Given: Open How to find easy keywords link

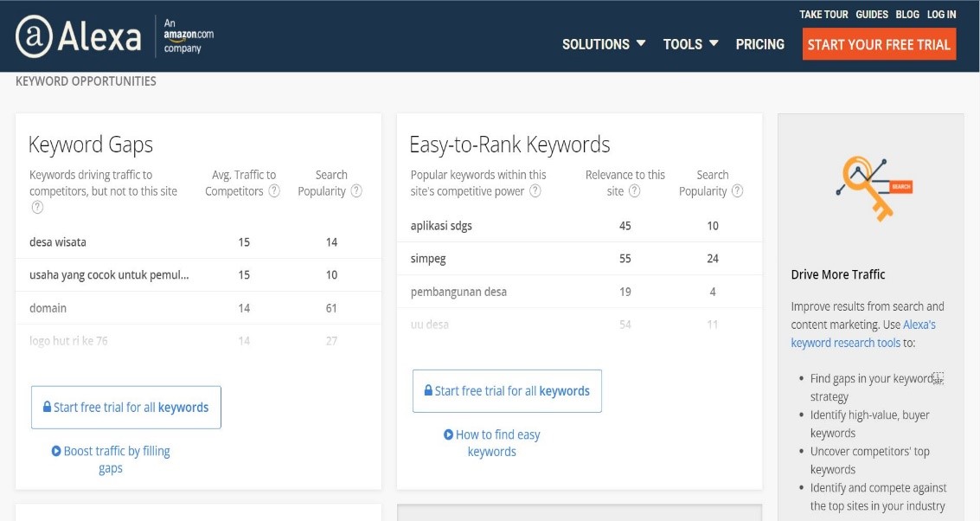Looking at the screenshot, I should tap(492, 443).
